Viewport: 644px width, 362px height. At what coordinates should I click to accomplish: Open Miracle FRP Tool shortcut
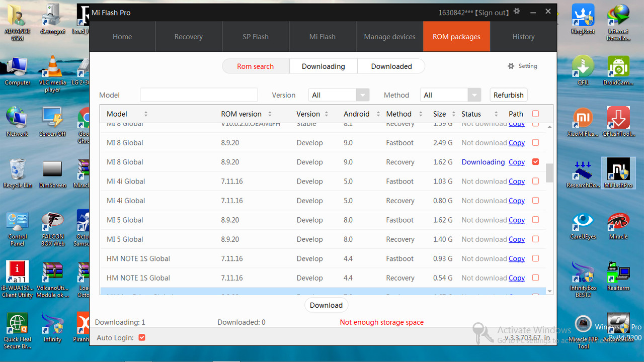click(x=583, y=332)
